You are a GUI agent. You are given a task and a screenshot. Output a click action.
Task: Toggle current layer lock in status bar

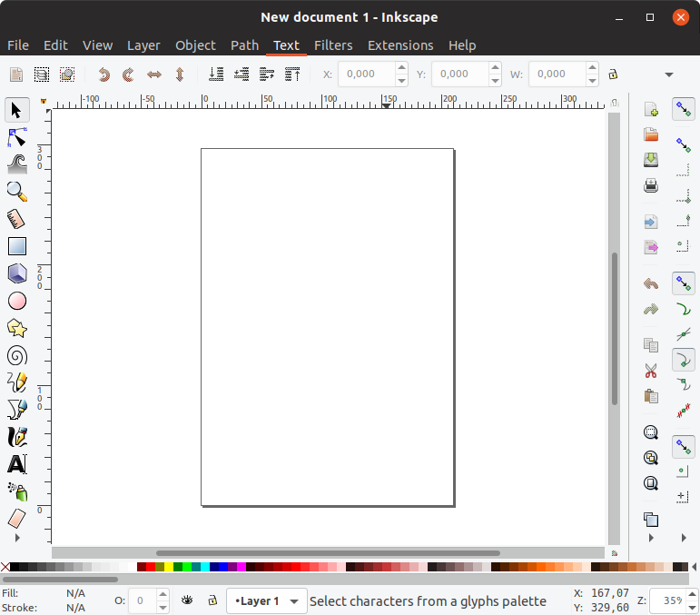[x=212, y=600]
